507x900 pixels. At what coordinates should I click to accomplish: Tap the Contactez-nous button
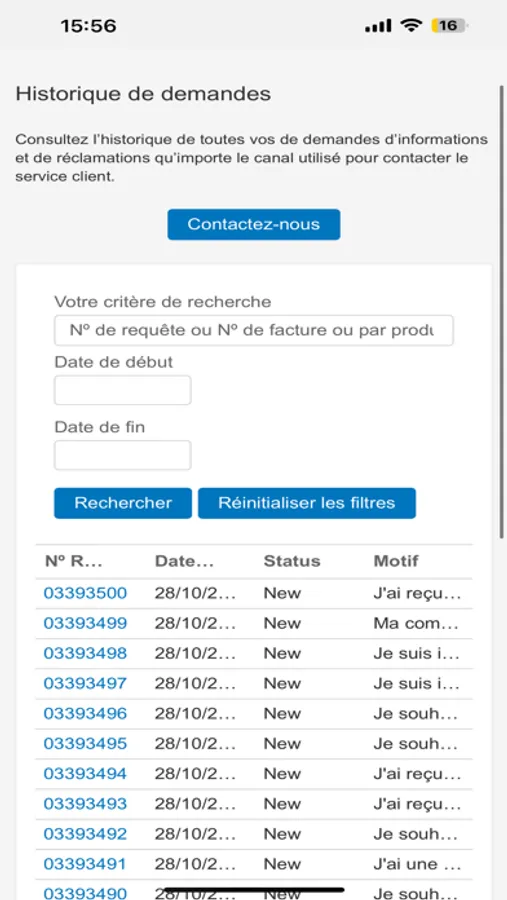254,224
